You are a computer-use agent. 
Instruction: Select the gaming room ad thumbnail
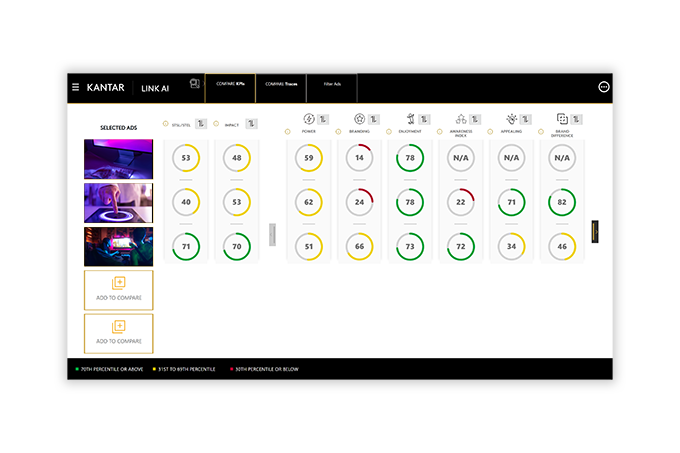[x=119, y=247]
